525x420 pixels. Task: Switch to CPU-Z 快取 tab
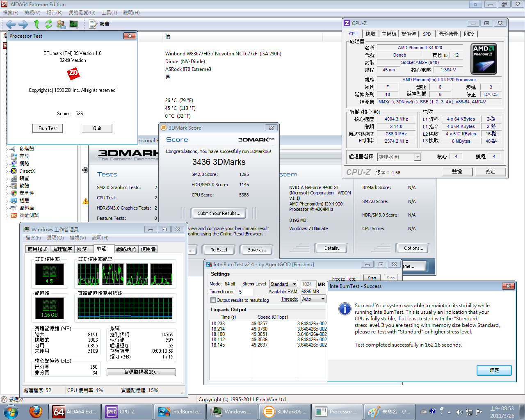(370, 34)
